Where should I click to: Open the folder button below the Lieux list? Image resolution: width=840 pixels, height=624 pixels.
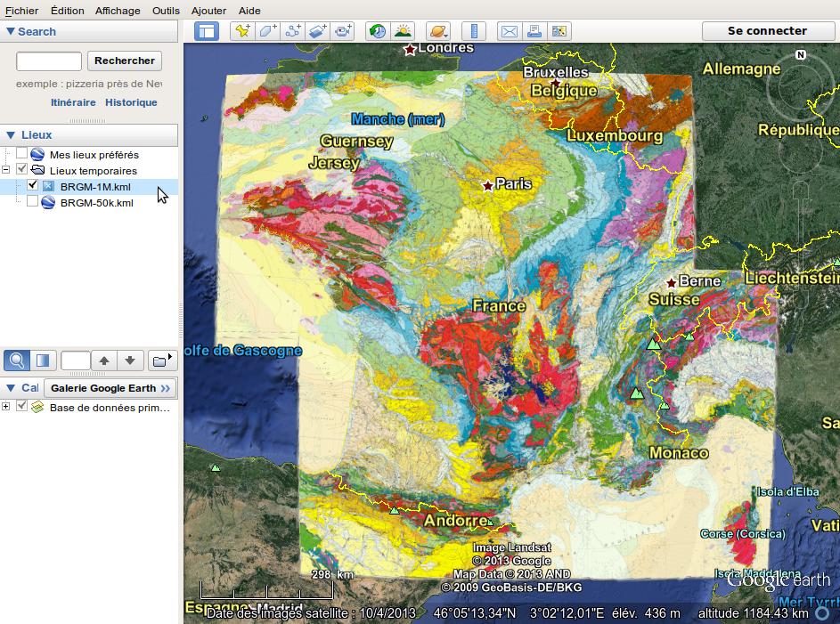tap(162, 361)
